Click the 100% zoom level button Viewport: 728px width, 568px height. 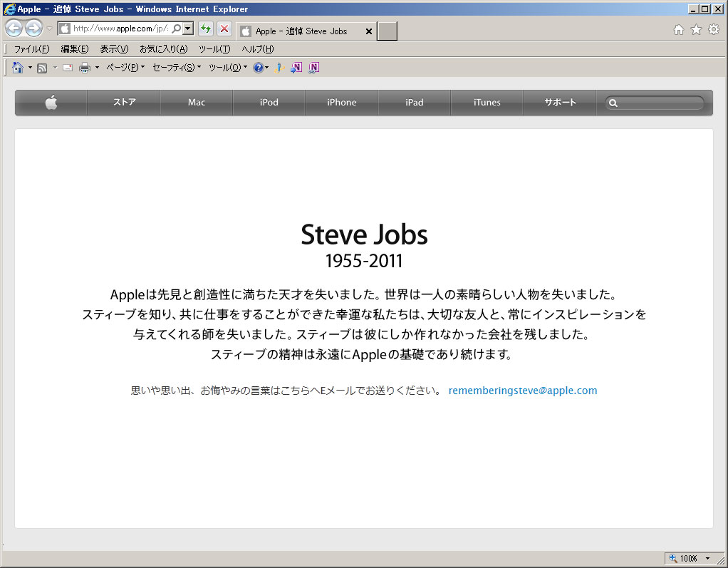[685, 558]
